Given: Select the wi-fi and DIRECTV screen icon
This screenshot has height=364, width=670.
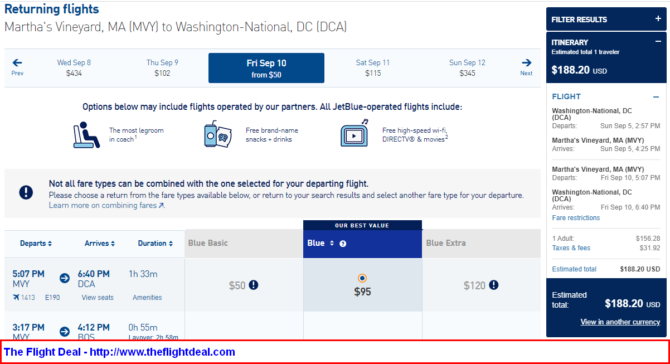Looking at the screenshot, I should [354, 134].
